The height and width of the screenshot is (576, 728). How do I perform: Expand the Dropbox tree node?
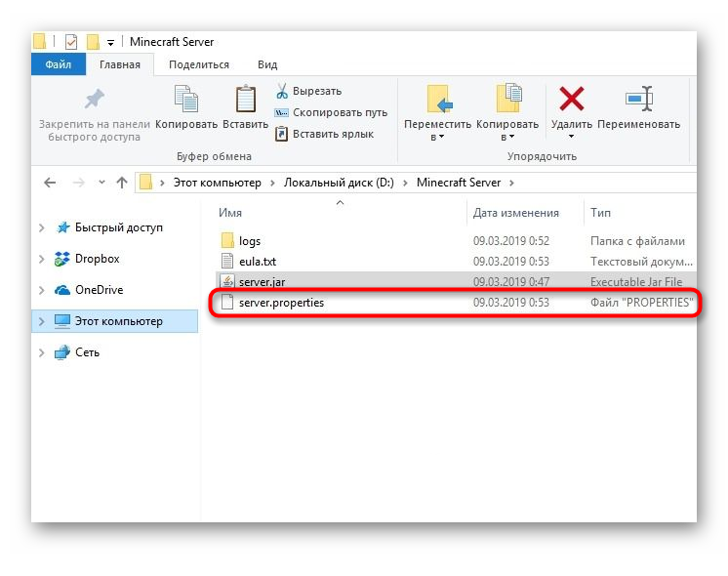(42, 259)
